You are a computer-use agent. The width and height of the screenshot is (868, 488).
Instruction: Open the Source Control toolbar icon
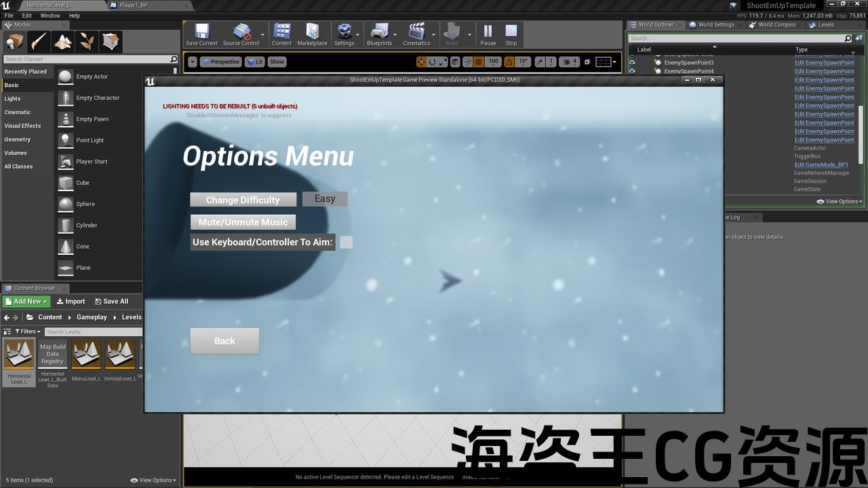pyautogui.click(x=241, y=34)
